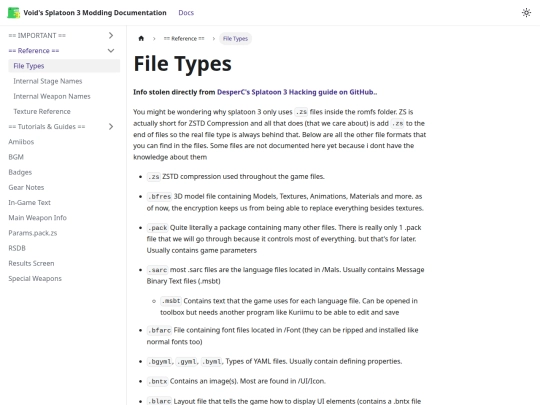The image size is (540, 405).
Task: Open Void's Splatoon 3 Modding Documentation title
Action: [x=95, y=13]
